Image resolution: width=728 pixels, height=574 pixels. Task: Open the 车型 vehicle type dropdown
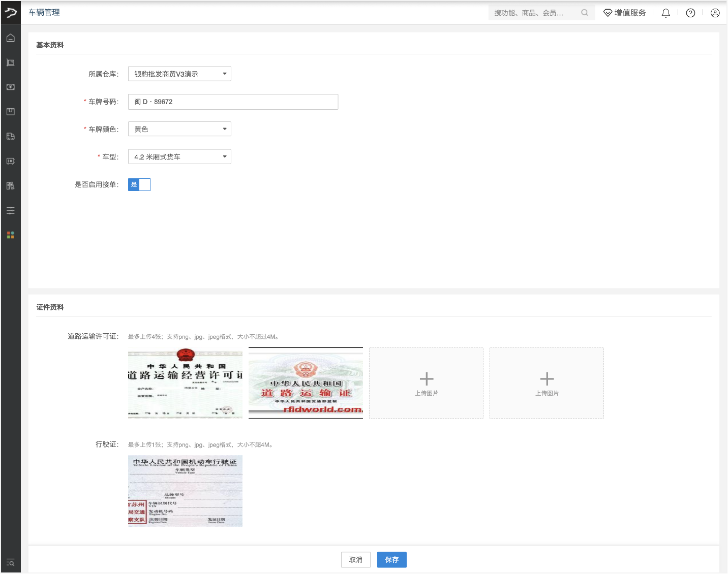pos(179,156)
